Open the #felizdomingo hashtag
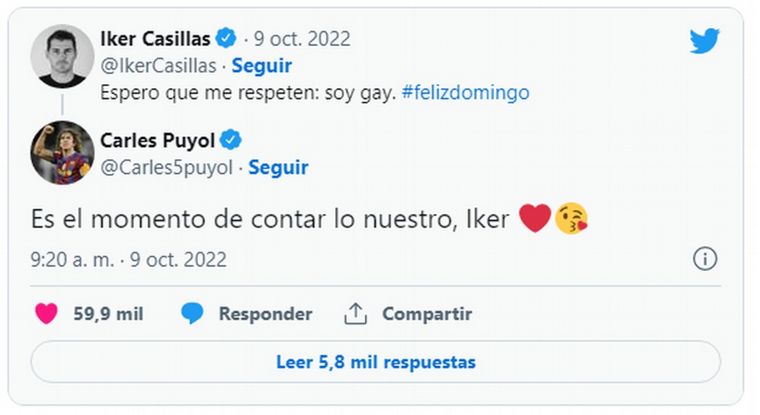 (466, 92)
